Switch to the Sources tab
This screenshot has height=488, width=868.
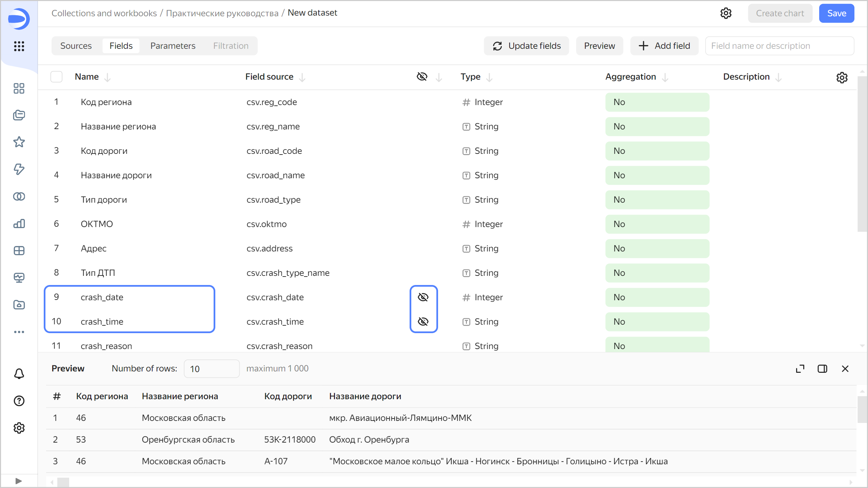76,46
